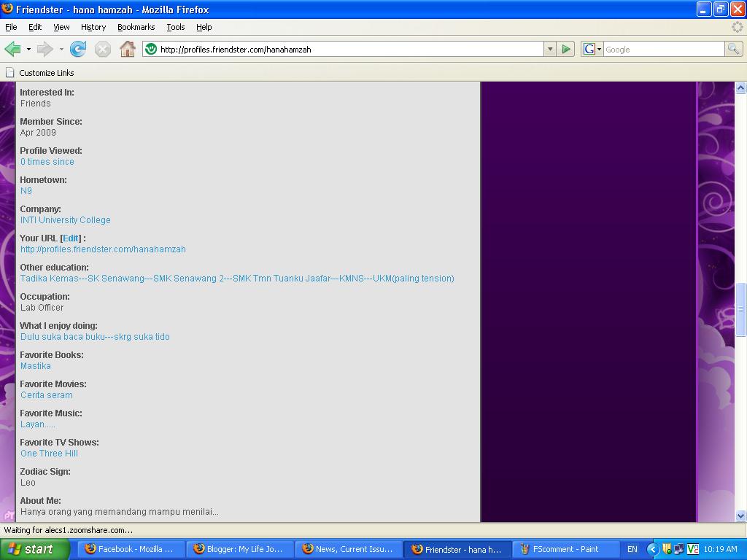Viewport: 747px width, 560px height.
Task: Click the site identity icon in address bar
Action: (x=151, y=49)
